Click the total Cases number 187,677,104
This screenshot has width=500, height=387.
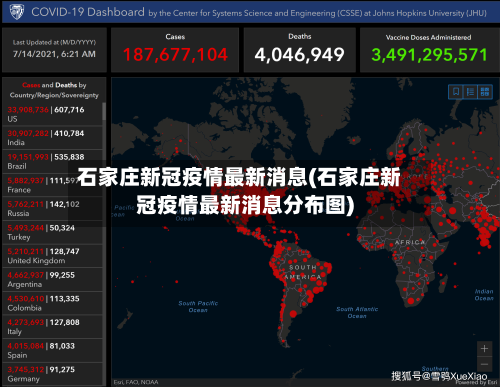pos(175,55)
